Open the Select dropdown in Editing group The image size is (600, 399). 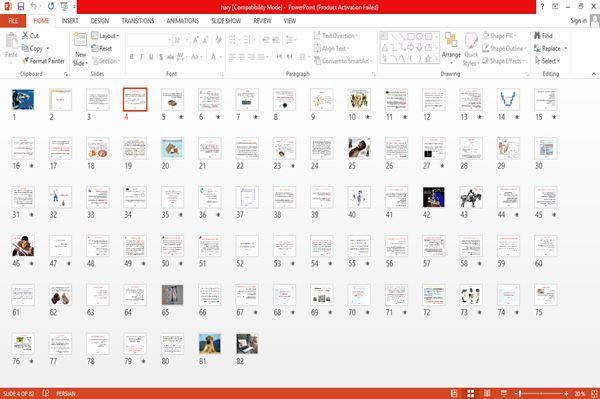point(547,61)
